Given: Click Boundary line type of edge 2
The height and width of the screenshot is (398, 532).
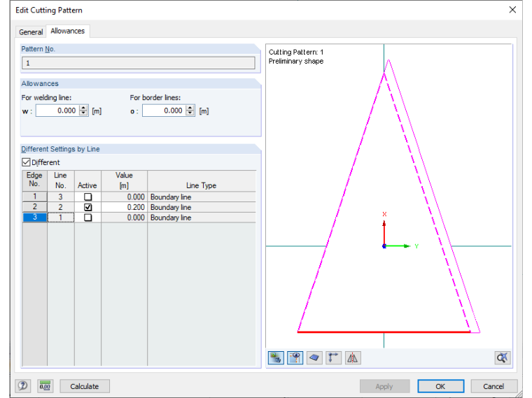Looking at the screenshot, I should [x=201, y=207].
